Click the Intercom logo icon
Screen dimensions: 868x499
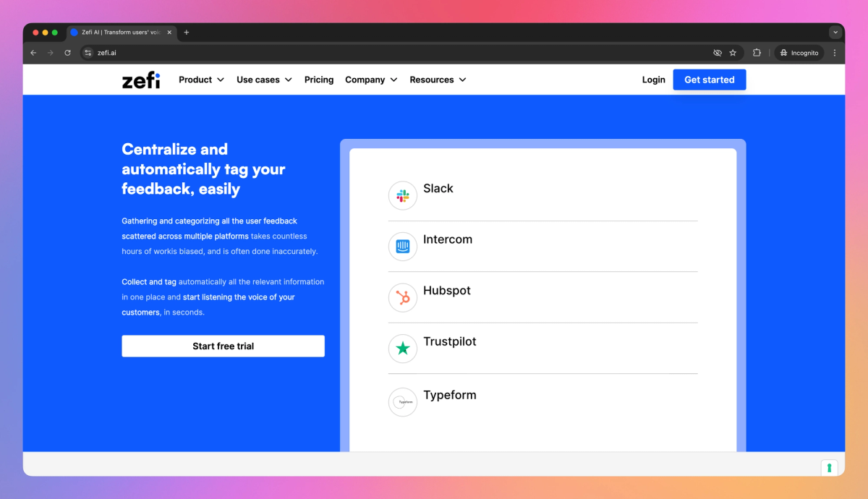(x=403, y=247)
